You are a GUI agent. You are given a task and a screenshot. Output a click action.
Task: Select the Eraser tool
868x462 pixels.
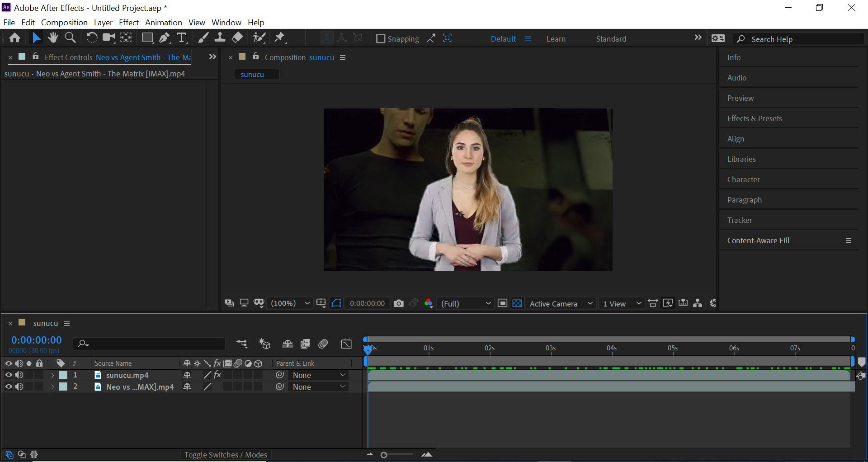point(237,38)
